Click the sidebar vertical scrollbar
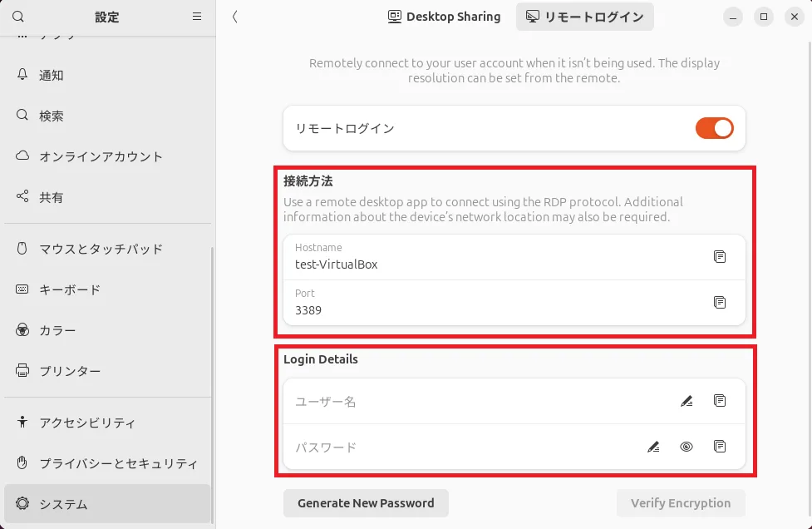Screen dimensions: 812x529 coord(213,383)
